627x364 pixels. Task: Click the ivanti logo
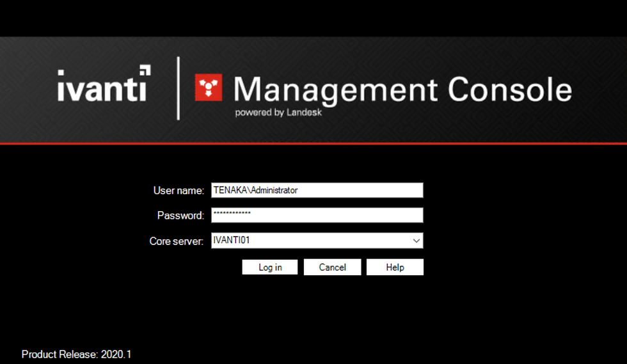coord(104,84)
